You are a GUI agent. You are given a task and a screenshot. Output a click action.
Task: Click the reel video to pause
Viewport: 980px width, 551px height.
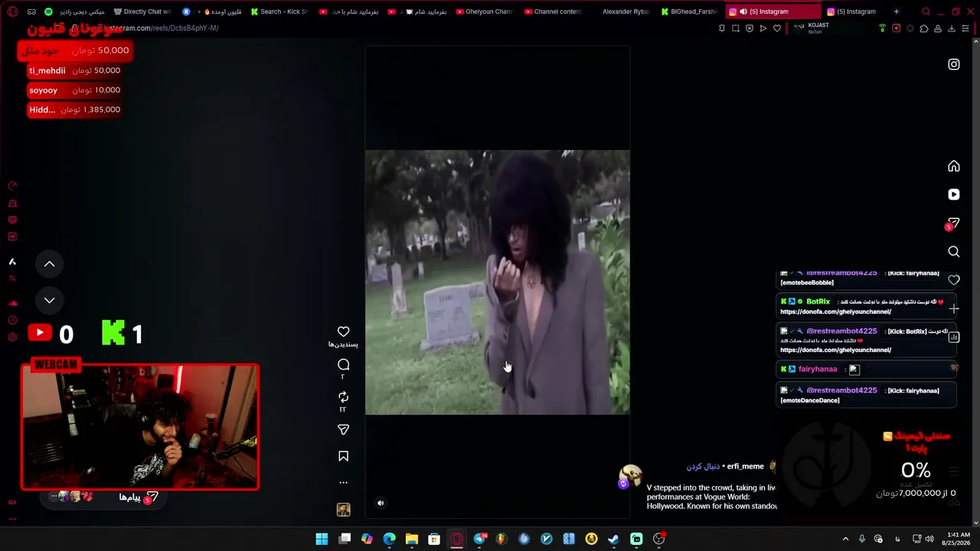pyautogui.click(x=497, y=282)
